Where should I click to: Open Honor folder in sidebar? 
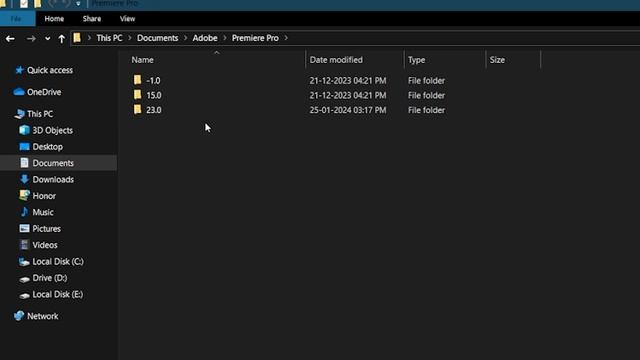click(44, 196)
